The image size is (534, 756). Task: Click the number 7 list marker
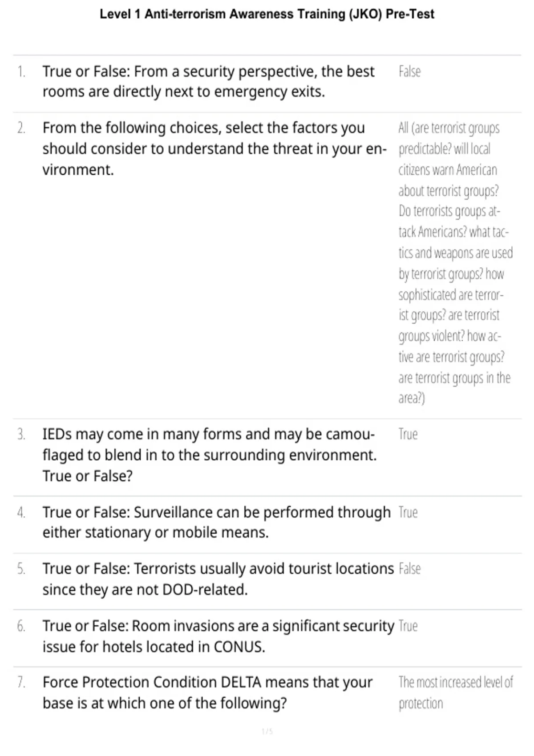point(21,682)
